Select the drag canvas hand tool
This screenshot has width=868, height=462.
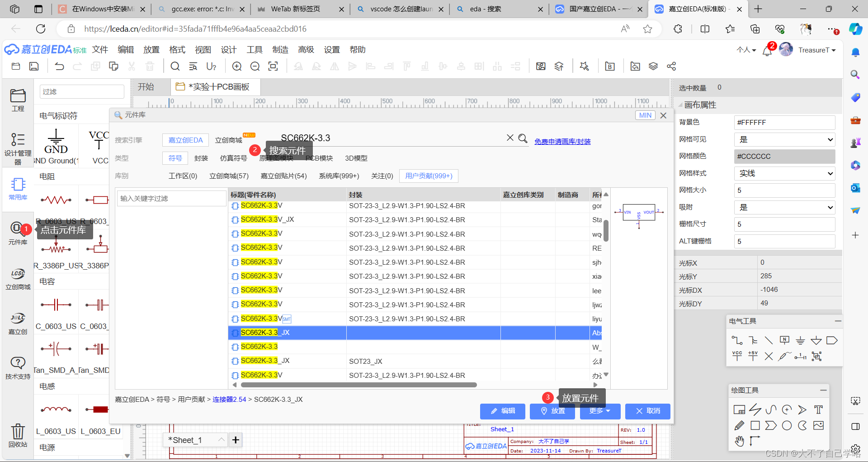point(740,441)
